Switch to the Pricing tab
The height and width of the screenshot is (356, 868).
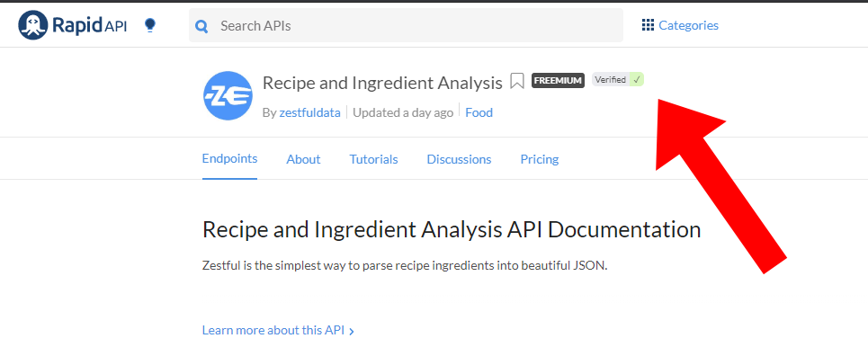pos(539,159)
